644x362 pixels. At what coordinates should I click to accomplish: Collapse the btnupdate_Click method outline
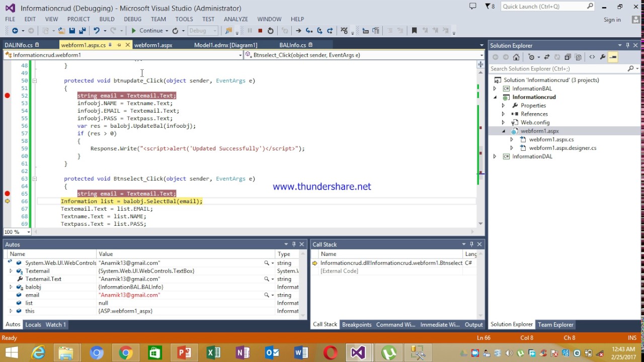34,80
